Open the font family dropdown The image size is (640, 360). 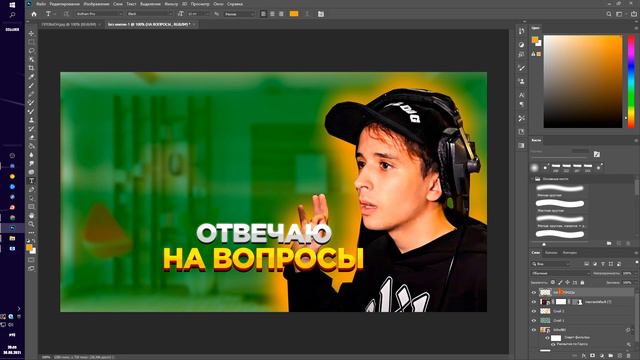coord(99,14)
